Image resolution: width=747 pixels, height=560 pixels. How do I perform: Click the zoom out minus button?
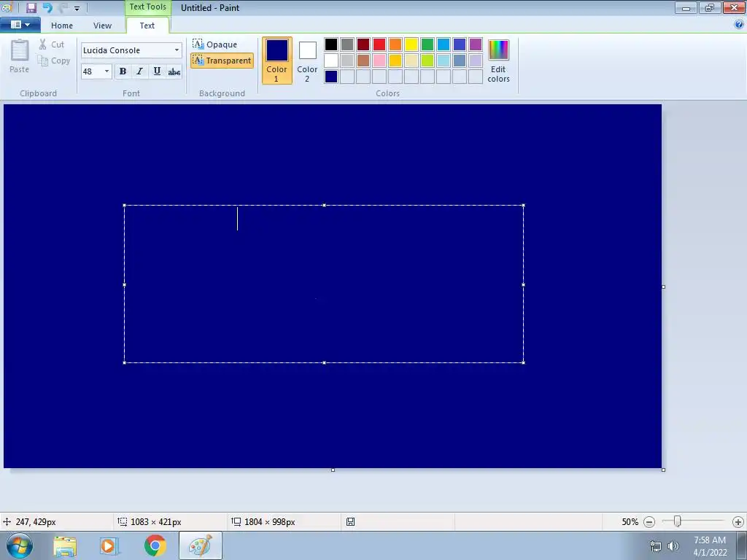pyautogui.click(x=649, y=522)
